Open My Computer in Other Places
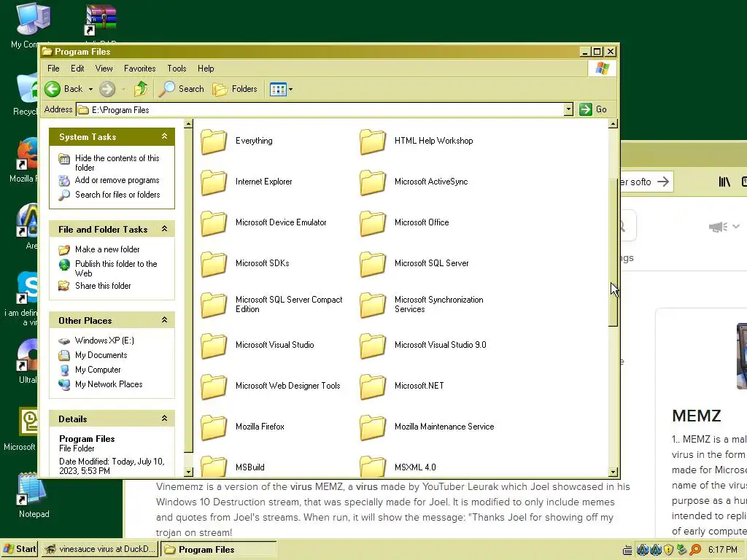The height and width of the screenshot is (560, 747). pyautogui.click(x=98, y=370)
